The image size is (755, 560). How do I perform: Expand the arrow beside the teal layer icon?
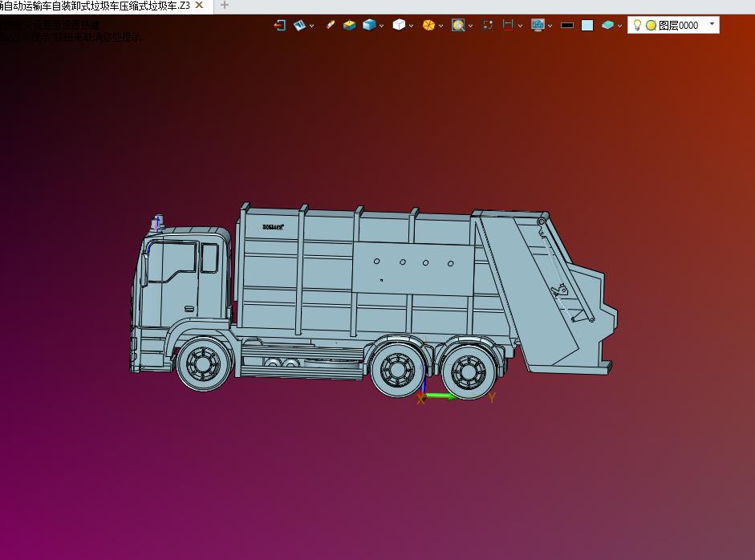point(620,26)
